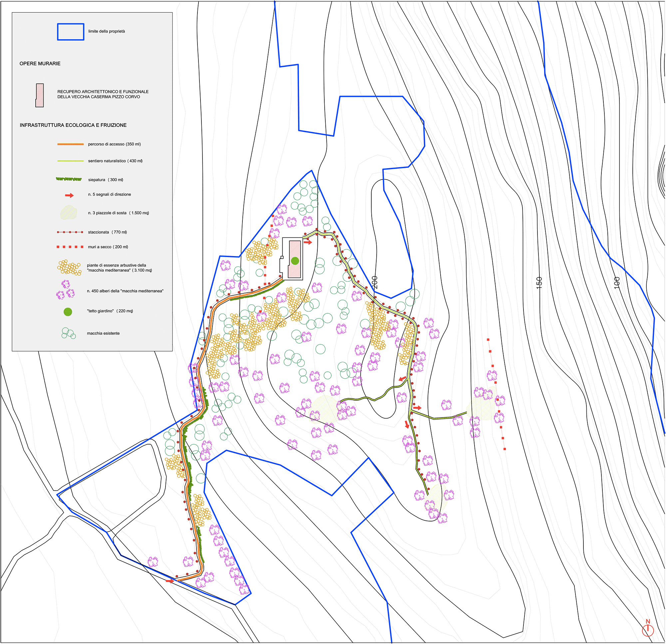Click 'macchia esistente' legend label

click(103, 334)
